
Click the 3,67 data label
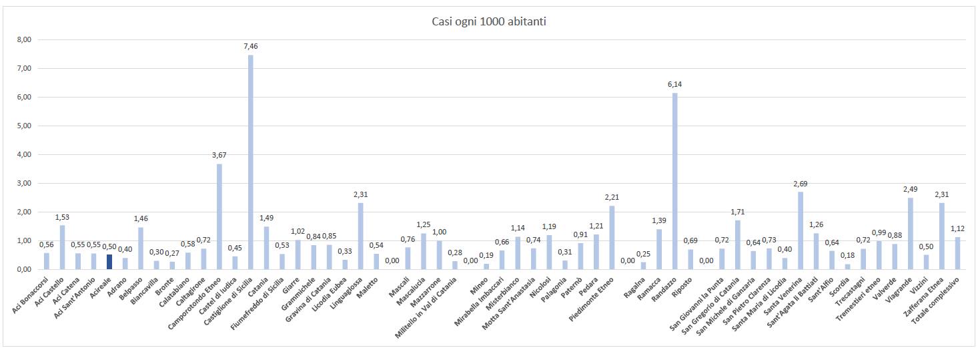pos(219,155)
